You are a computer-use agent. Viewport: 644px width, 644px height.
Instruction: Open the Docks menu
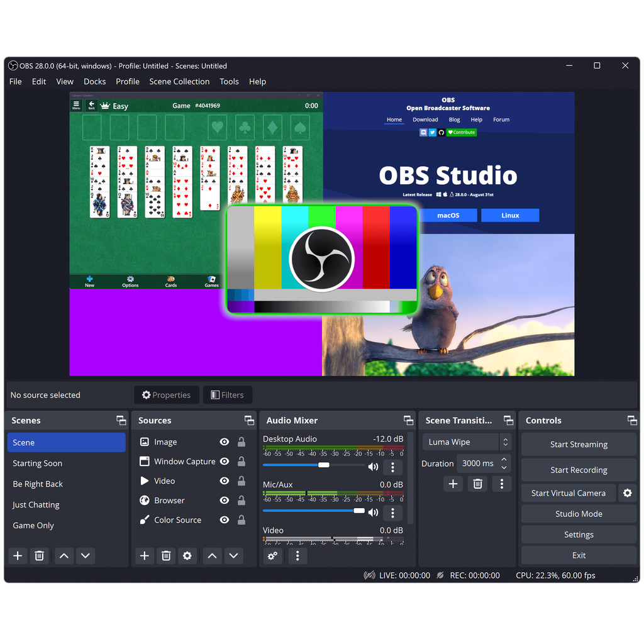tap(95, 81)
